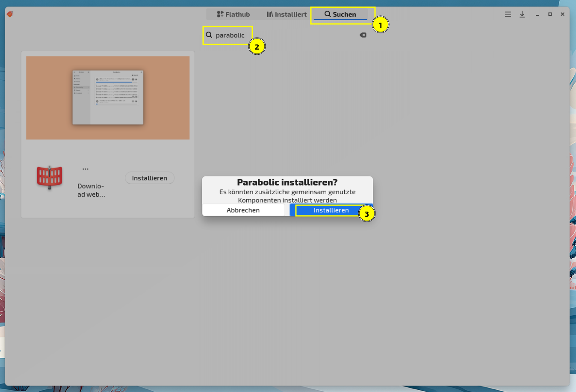Show the downloads queue icon
Image resolution: width=576 pixels, height=392 pixels.
(522, 14)
